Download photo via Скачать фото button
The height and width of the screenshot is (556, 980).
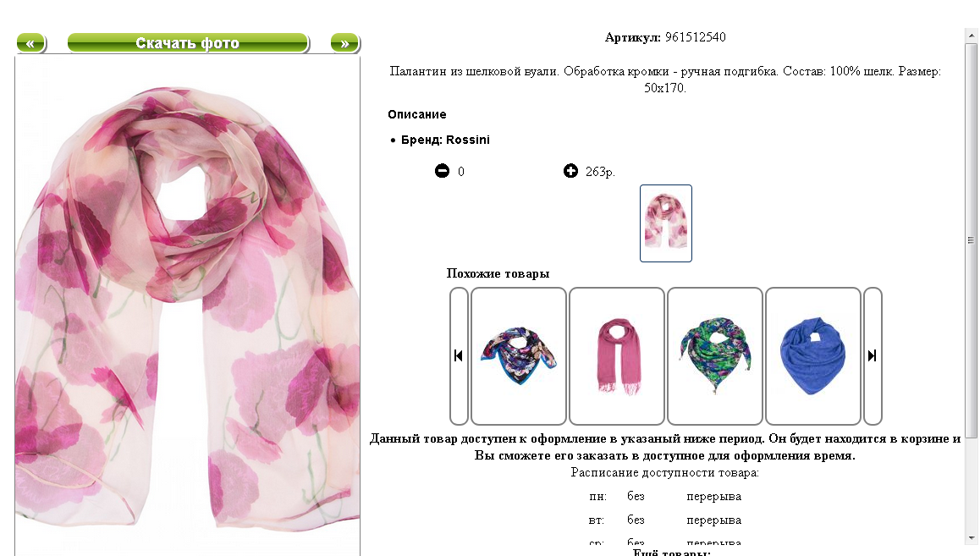click(188, 43)
